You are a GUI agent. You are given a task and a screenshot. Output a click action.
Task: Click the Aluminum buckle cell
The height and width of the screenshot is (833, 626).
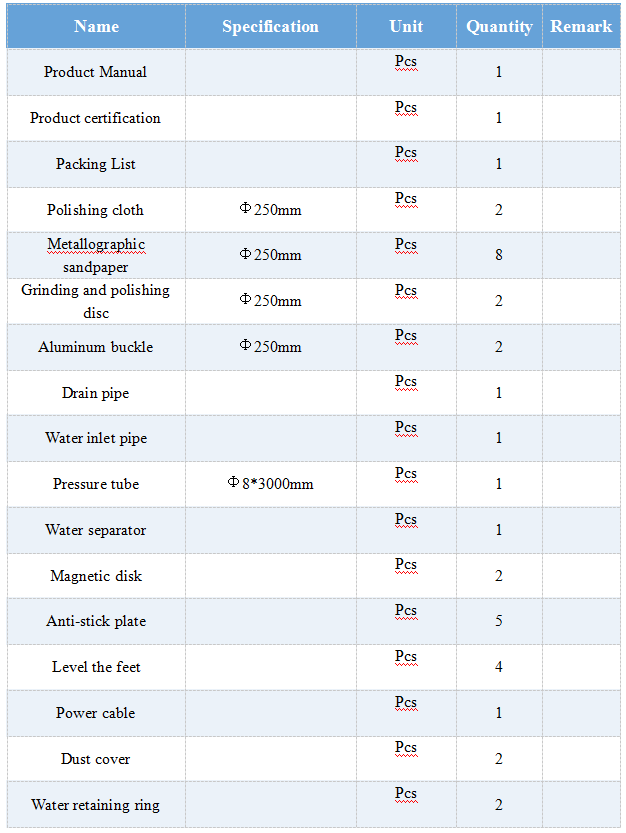point(96,347)
